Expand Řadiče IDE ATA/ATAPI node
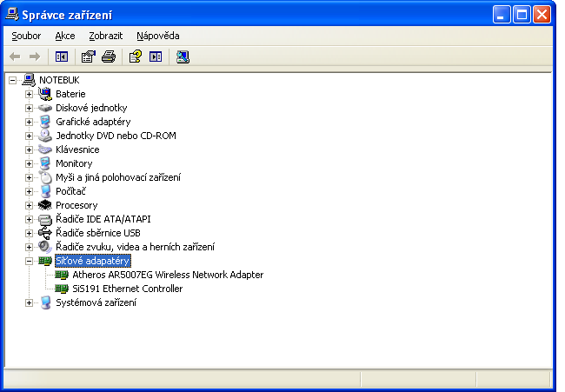The height and width of the screenshot is (392, 565). [29, 219]
